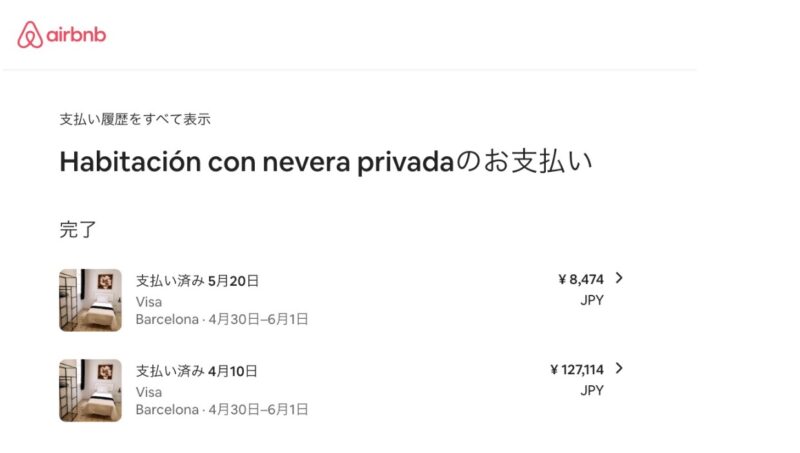Click the ¥127,114 amount
The height and width of the screenshot is (453, 800).
(577, 370)
